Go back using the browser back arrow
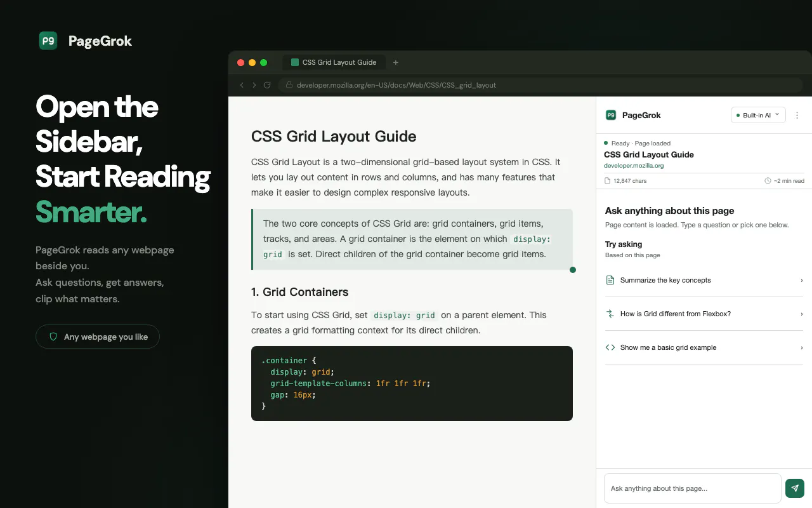The height and width of the screenshot is (508, 812). click(x=242, y=85)
